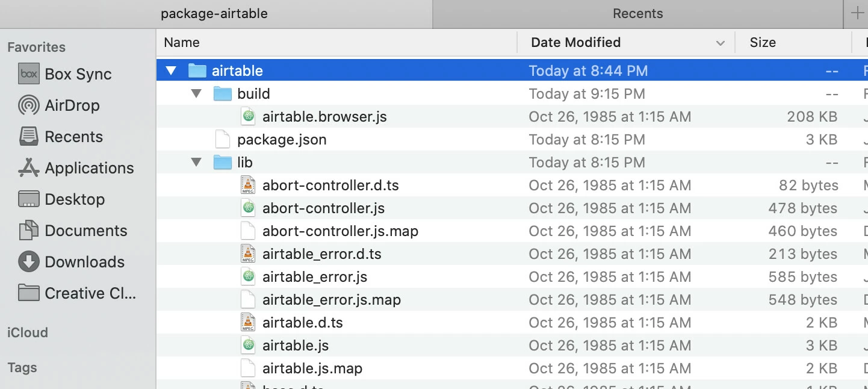Select the airtable.js file name
The width and height of the screenshot is (868, 389).
296,346
